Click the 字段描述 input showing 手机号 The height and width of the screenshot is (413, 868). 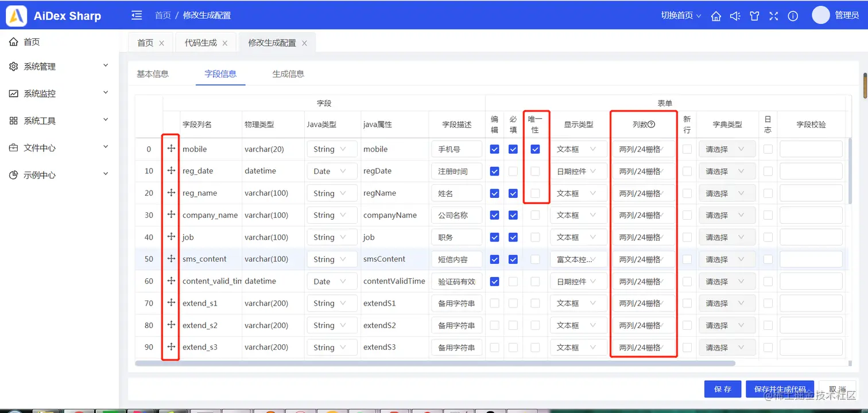pos(456,149)
